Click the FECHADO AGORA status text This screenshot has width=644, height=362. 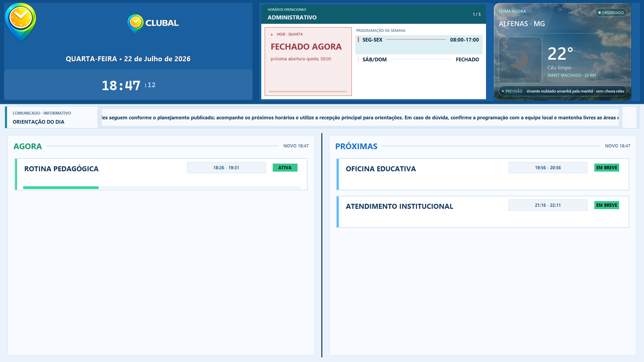(x=306, y=47)
